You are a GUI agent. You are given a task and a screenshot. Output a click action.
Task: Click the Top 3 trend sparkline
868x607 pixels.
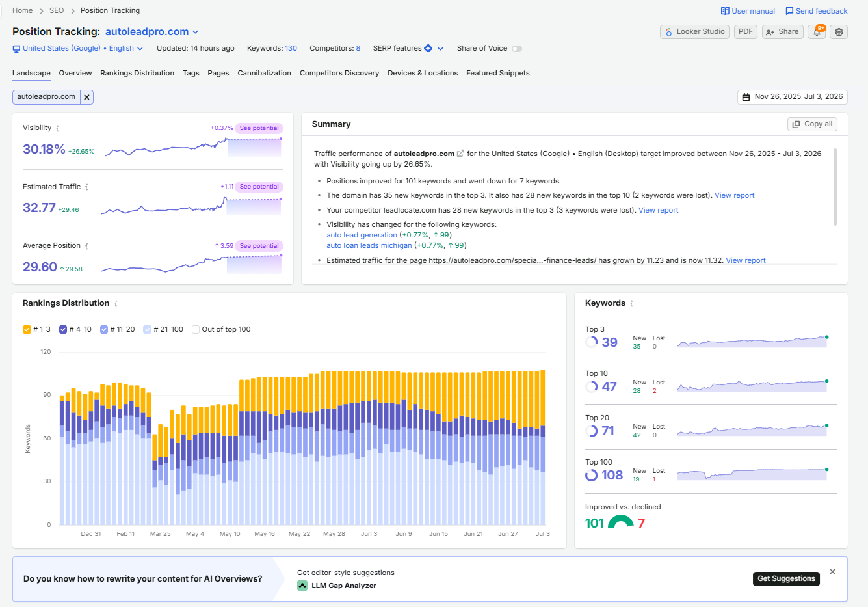[752, 342]
